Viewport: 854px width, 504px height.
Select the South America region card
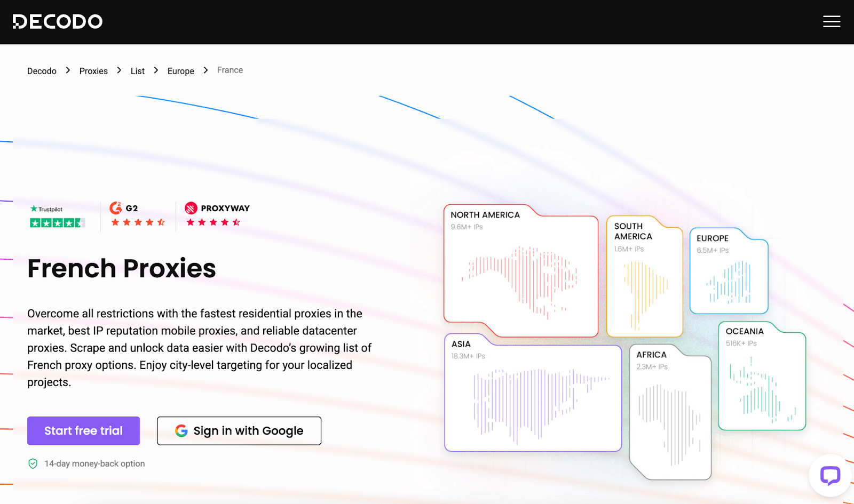point(645,276)
